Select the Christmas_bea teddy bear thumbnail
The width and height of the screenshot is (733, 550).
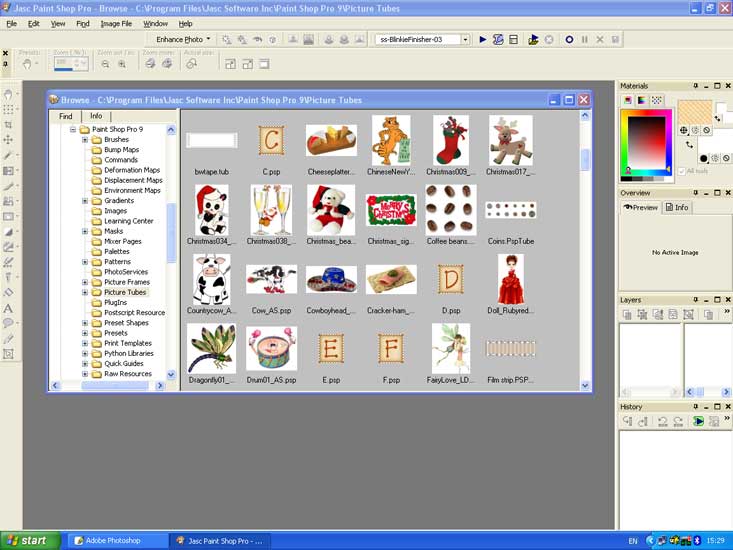point(331,209)
